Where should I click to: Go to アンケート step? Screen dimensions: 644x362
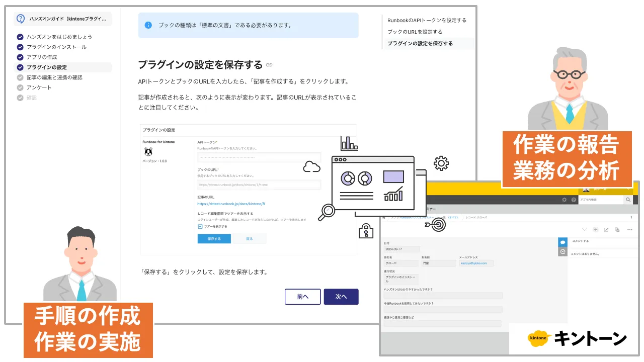click(x=38, y=87)
